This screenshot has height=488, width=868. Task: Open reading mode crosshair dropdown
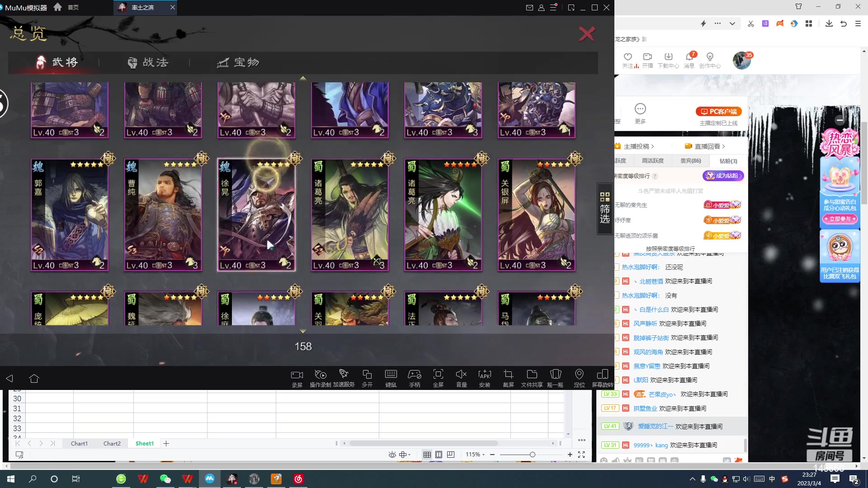pos(405,455)
